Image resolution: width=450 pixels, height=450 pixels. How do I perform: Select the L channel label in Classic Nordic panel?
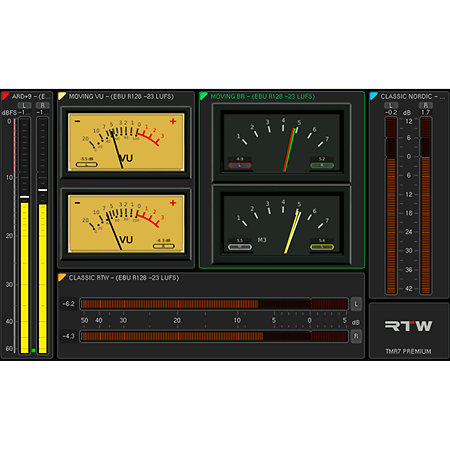391,105
